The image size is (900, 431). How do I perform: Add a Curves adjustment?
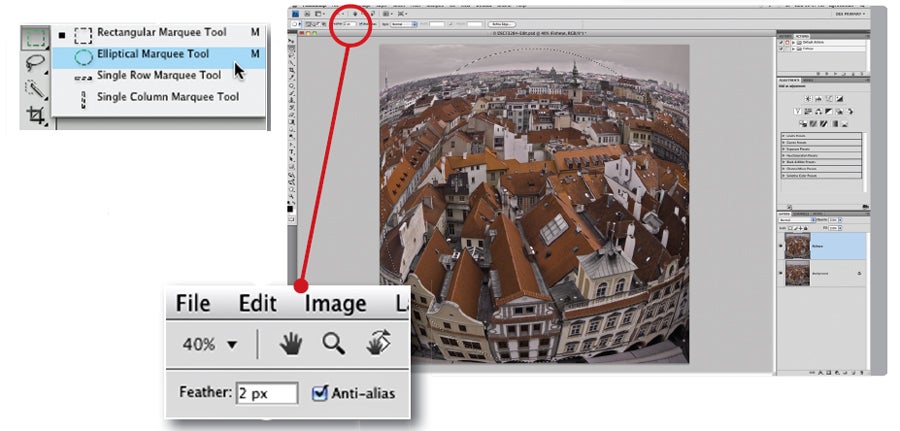829,99
